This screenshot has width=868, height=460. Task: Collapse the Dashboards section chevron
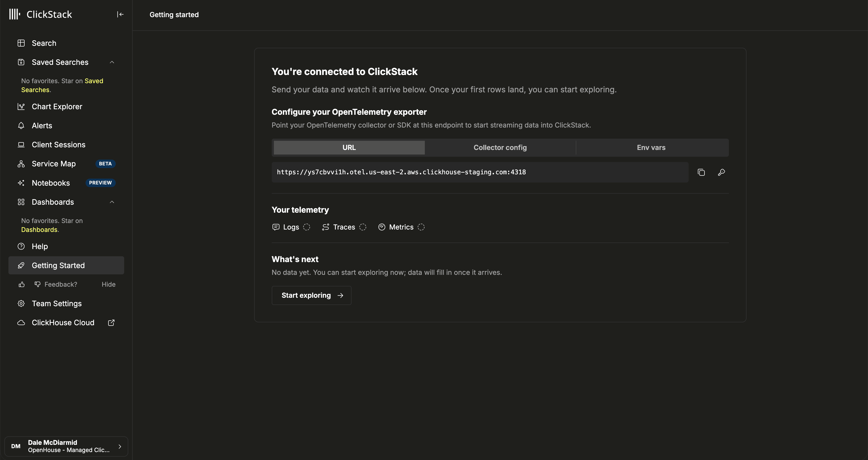(x=112, y=202)
